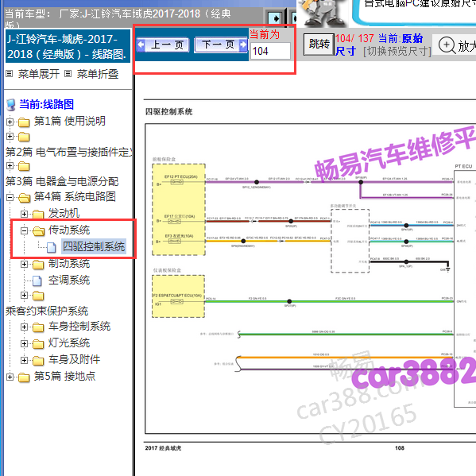
Task: Open the 传动系统 tree item
Action: click(69, 230)
